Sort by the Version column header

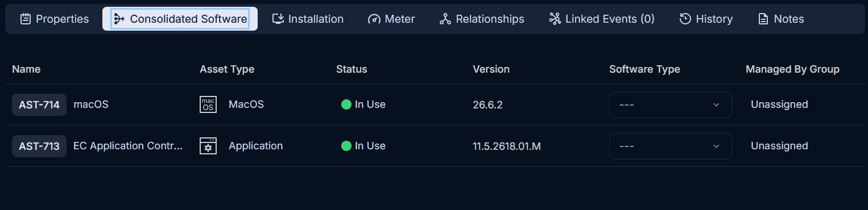[x=491, y=69]
